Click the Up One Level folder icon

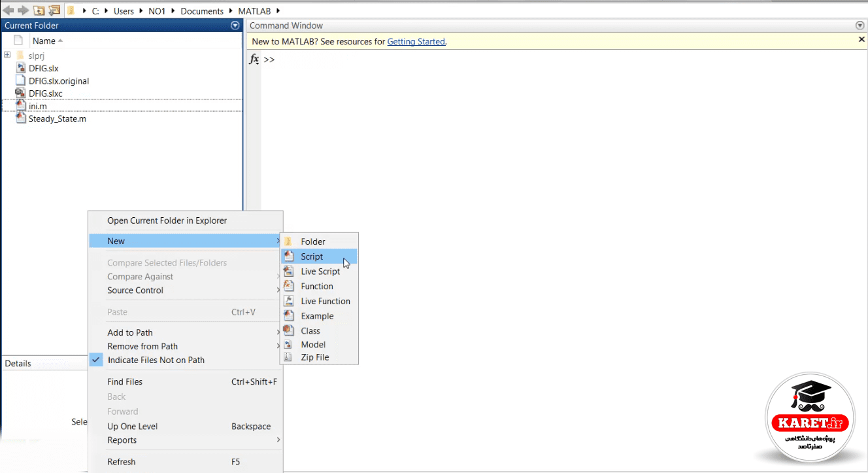coord(39,10)
